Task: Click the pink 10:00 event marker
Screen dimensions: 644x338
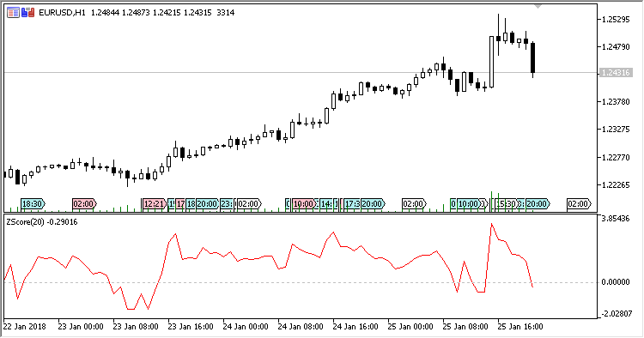Action: [x=304, y=204]
